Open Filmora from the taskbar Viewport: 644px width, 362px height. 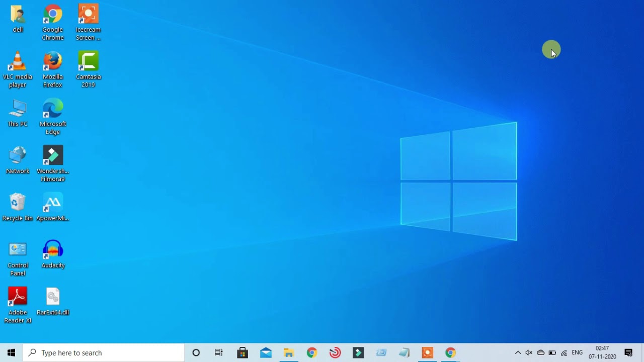[x=358, y=352]
